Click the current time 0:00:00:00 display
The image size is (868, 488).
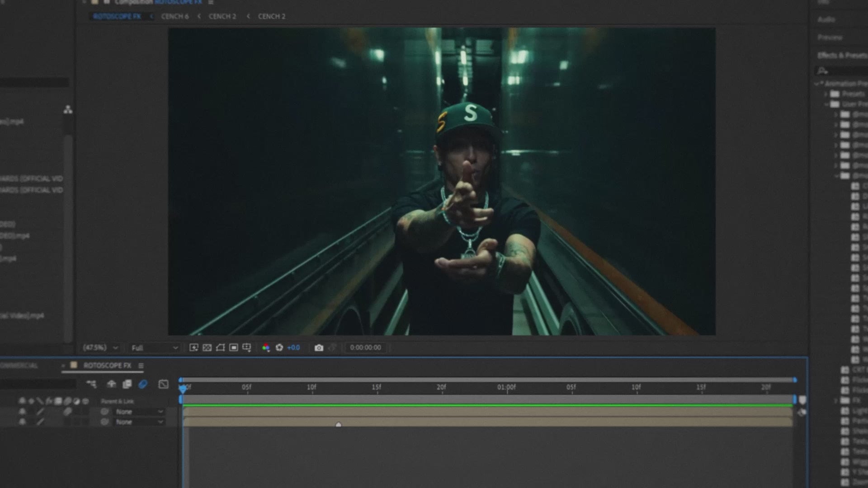(x=365, y=347)
